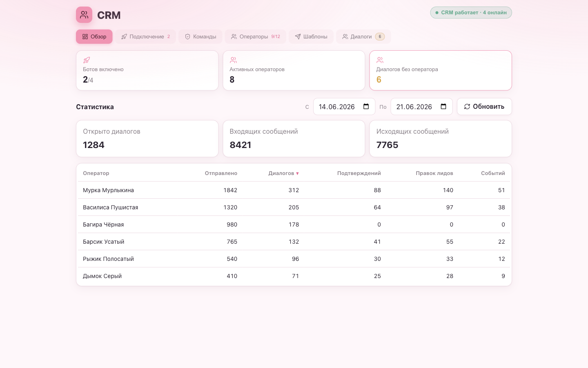Sort by the Диалогов column header

pos(283,173)
